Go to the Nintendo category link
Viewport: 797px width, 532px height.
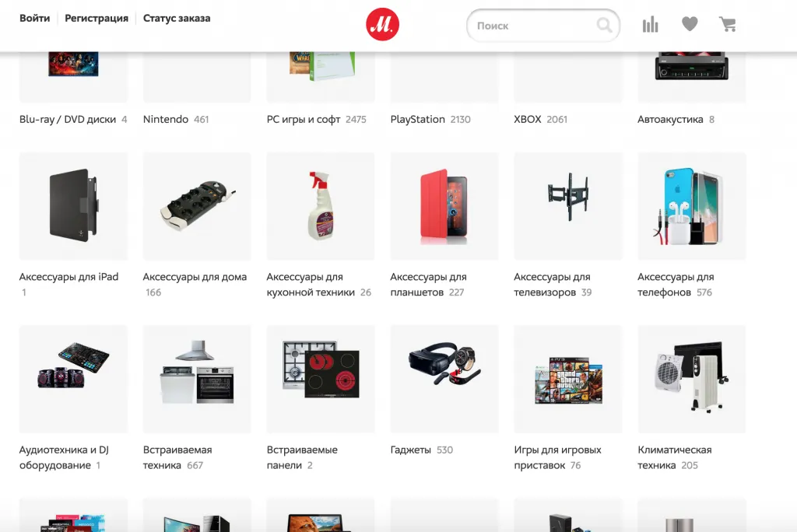[x=166, y=119]
